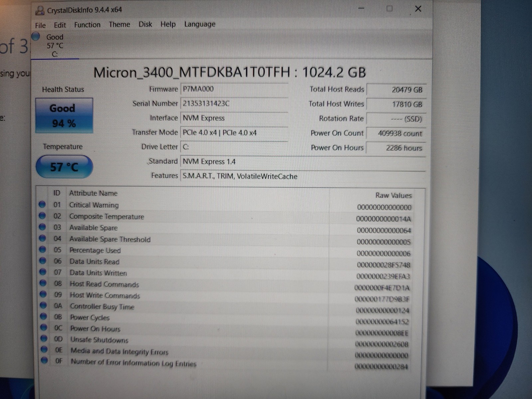532x399 pixels.
Task: Click the raw value 0000000239EFA3
Action: tap(383, 276)
